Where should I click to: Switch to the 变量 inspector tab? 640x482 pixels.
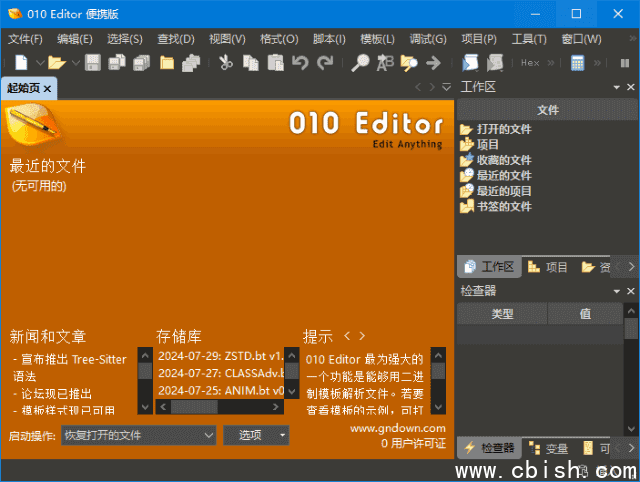(548, 448)
